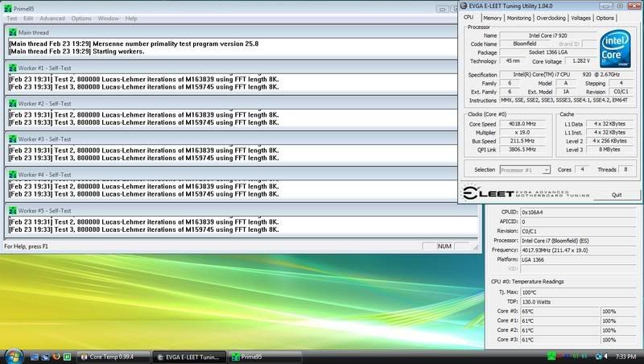Click the volume speaker tray icon
Image resolution: width=644 pixels, height=364 pixels.
tap(606, 357)
